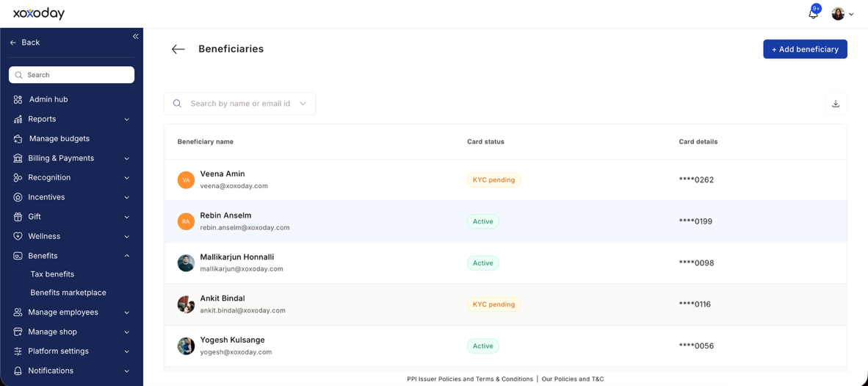Expand the Recognition chevron

point(127,178)
